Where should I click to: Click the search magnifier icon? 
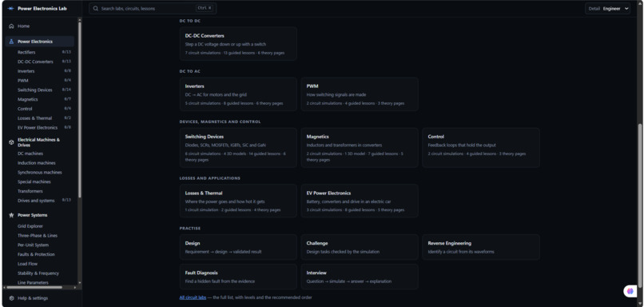pyautogui.click(x=96, y=8)
